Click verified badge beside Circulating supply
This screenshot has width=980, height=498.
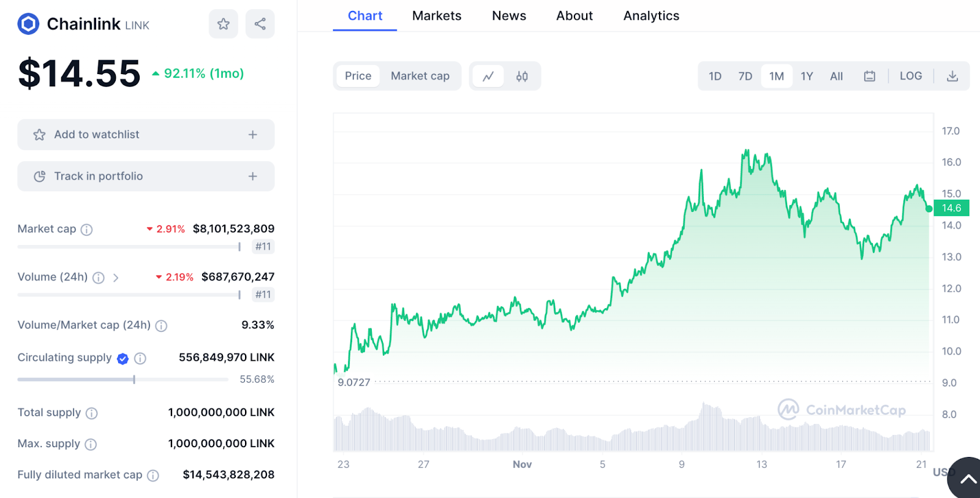[x=123, y=359]
